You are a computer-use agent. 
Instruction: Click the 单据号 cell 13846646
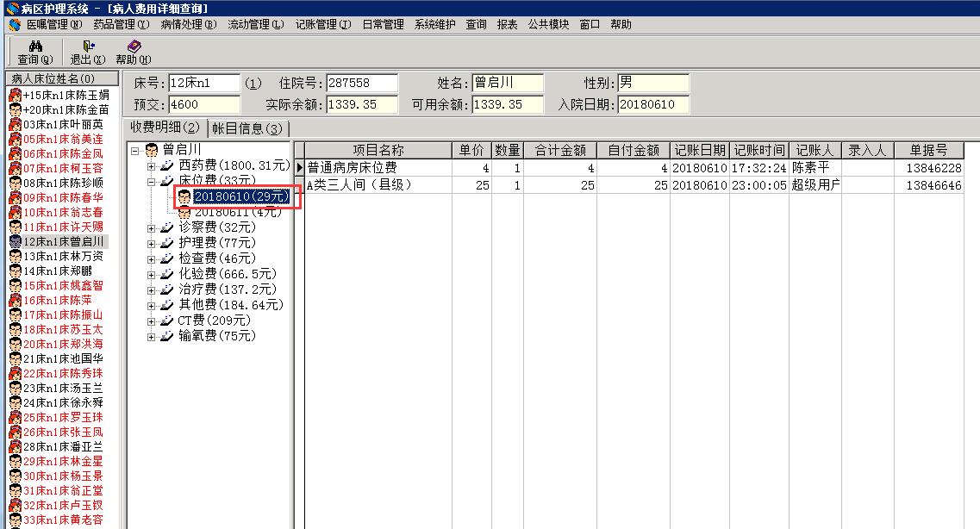(x=929, y=185)
